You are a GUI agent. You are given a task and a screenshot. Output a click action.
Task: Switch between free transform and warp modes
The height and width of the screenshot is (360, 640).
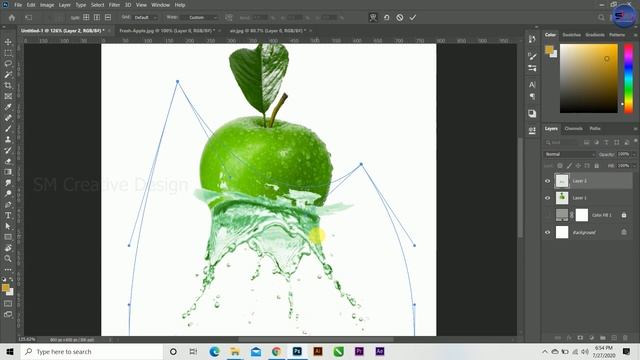click(373, 18)
